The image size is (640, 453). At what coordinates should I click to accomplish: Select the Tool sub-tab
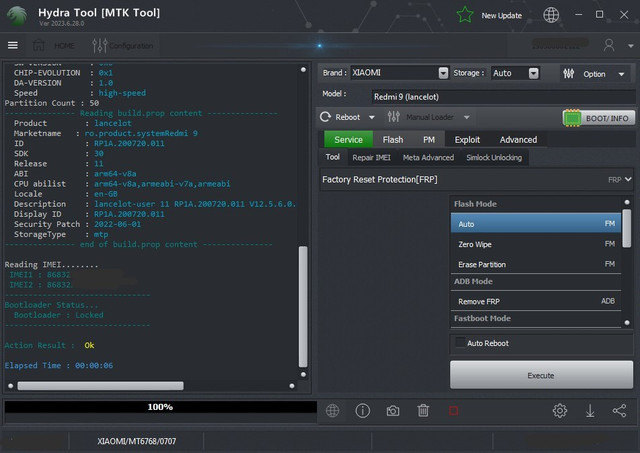[x=332, y=157]
